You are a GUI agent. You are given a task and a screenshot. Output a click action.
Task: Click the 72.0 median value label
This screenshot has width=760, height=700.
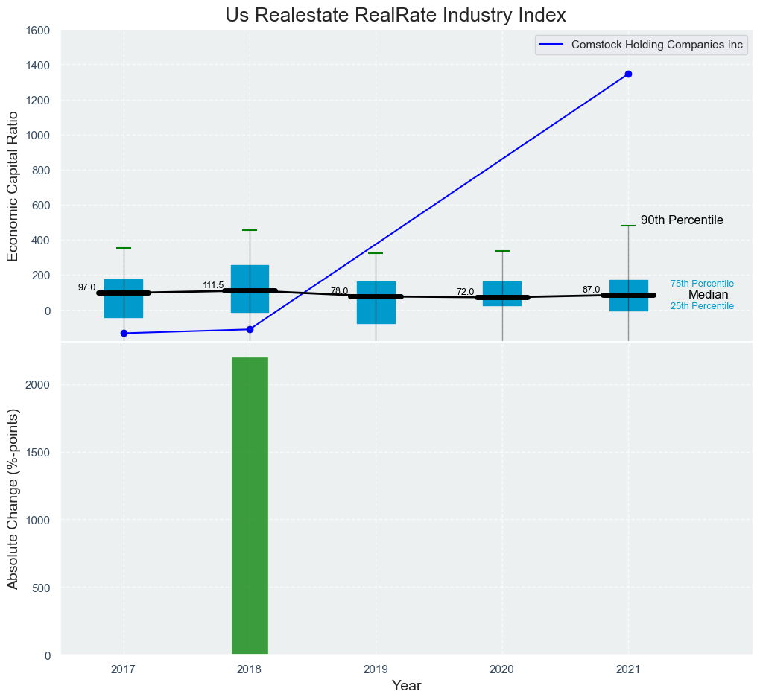466,292
